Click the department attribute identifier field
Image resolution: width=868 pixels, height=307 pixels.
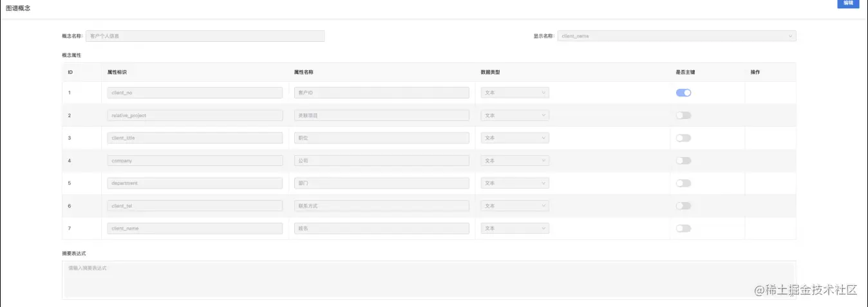[195, 183]
